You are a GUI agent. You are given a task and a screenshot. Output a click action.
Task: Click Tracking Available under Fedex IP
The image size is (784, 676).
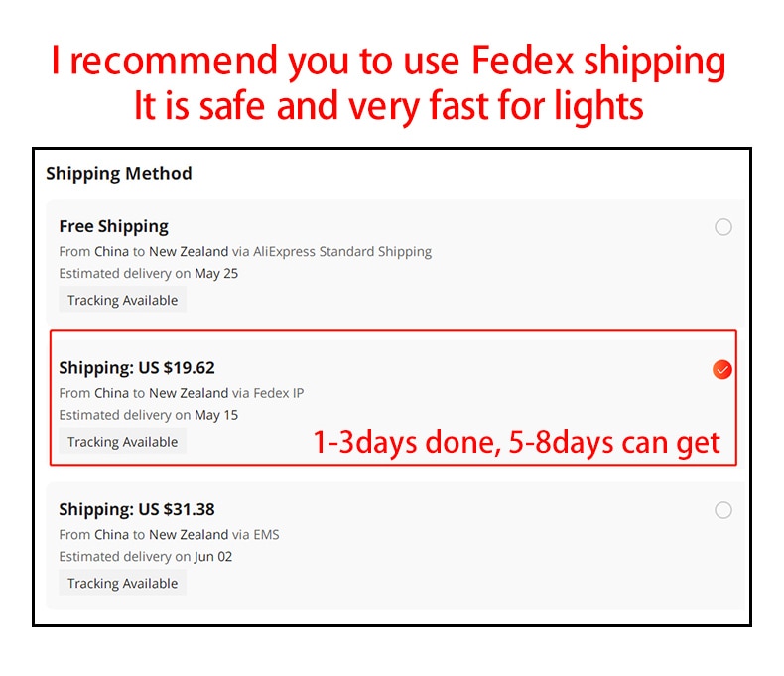point(122,442)
